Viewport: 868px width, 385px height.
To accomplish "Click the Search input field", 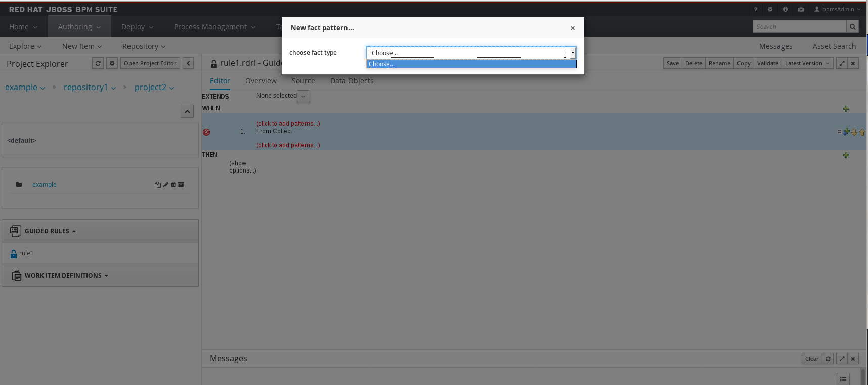I will (x=799, y=26).
